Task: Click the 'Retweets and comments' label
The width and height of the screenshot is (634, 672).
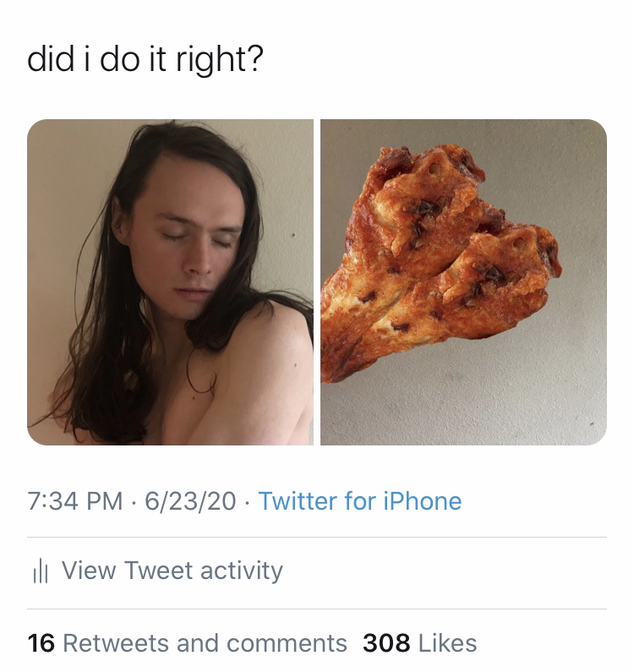Action: point(205,643)
